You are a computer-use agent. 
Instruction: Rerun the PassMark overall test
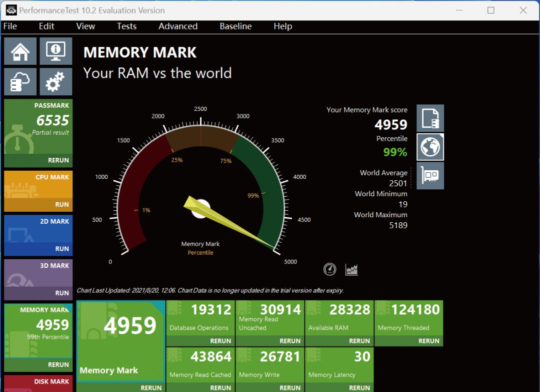click(38, 160)
